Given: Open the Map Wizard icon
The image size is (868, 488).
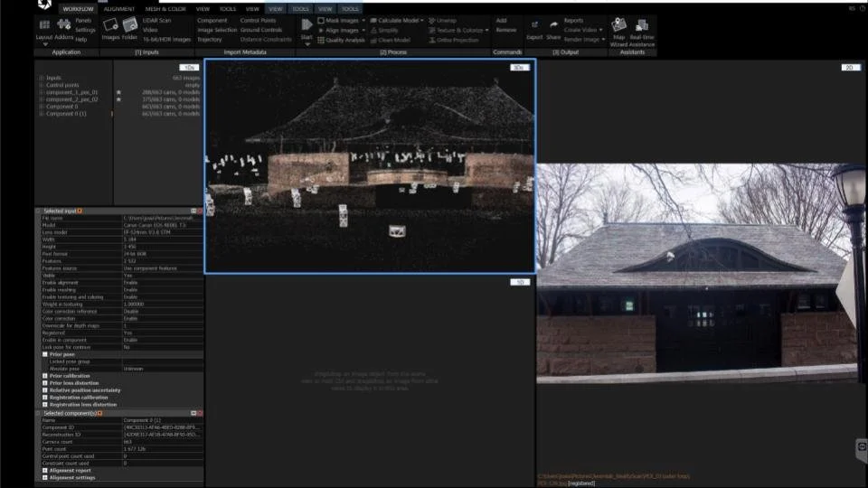Looking at the screenshot, I should [618, 25].
